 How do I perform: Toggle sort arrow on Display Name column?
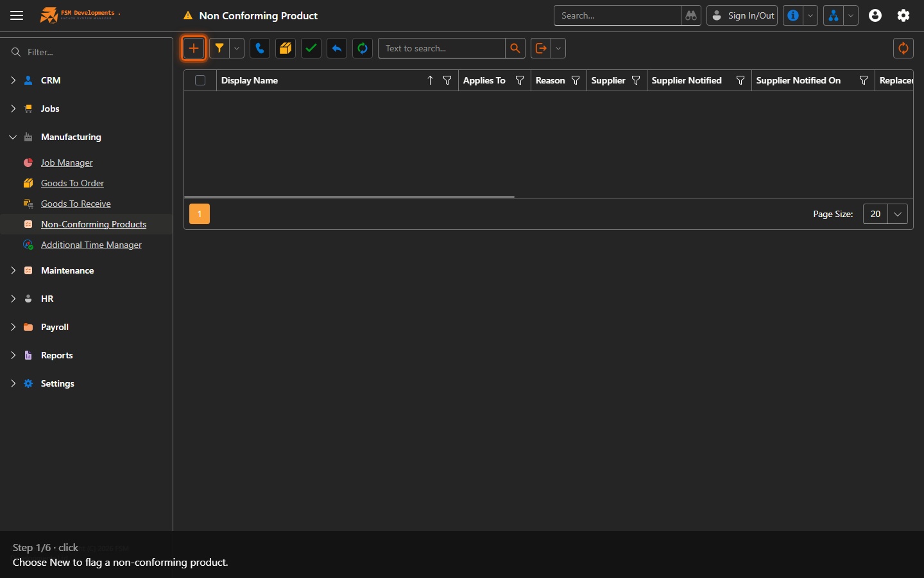point(430,80)
